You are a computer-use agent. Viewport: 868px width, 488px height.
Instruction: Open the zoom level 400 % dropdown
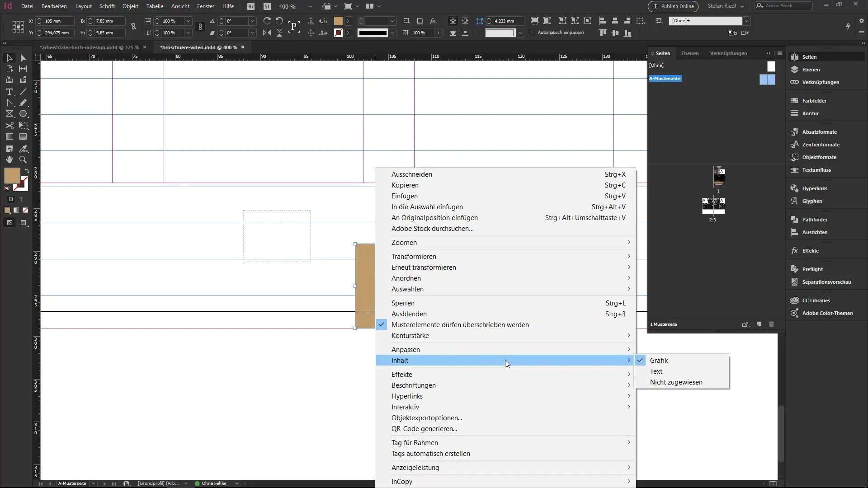click(x=310, y=6)
